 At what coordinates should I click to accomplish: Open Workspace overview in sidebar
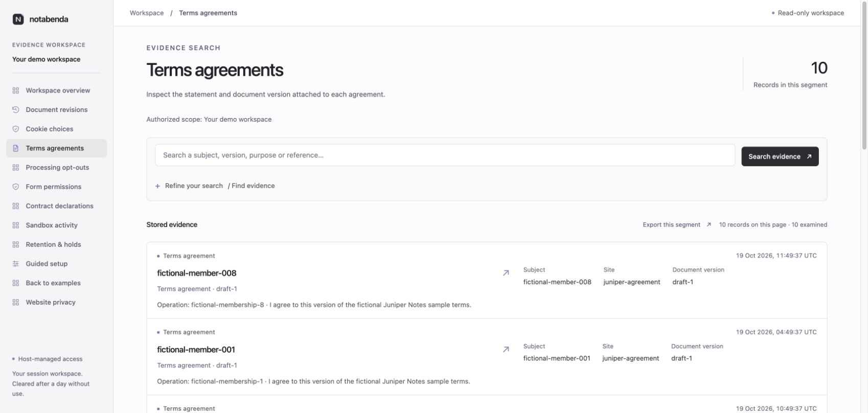point(56,90)
